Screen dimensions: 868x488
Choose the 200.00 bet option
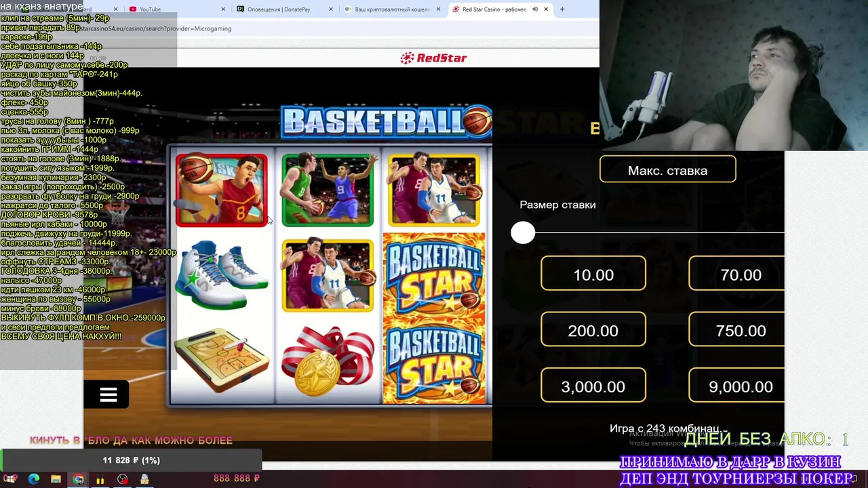pos(593,331)
